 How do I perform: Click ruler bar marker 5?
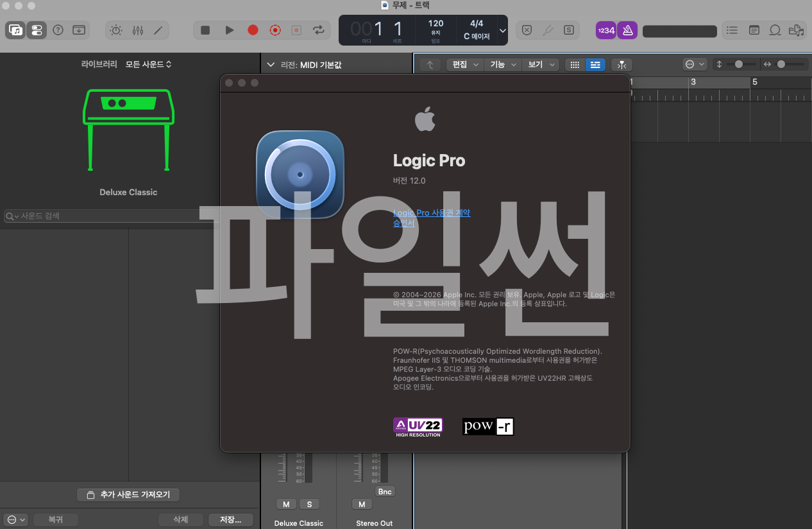pos(755,82)
